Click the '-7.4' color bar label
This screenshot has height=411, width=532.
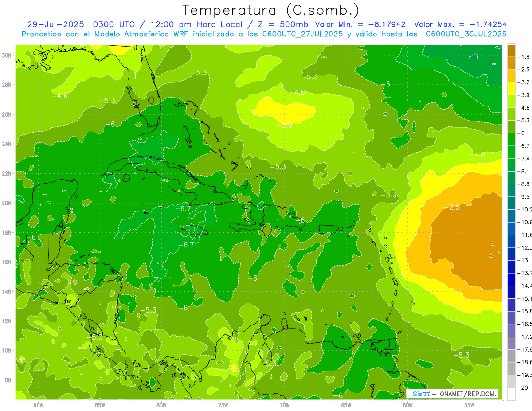click(x=524, y=158)
